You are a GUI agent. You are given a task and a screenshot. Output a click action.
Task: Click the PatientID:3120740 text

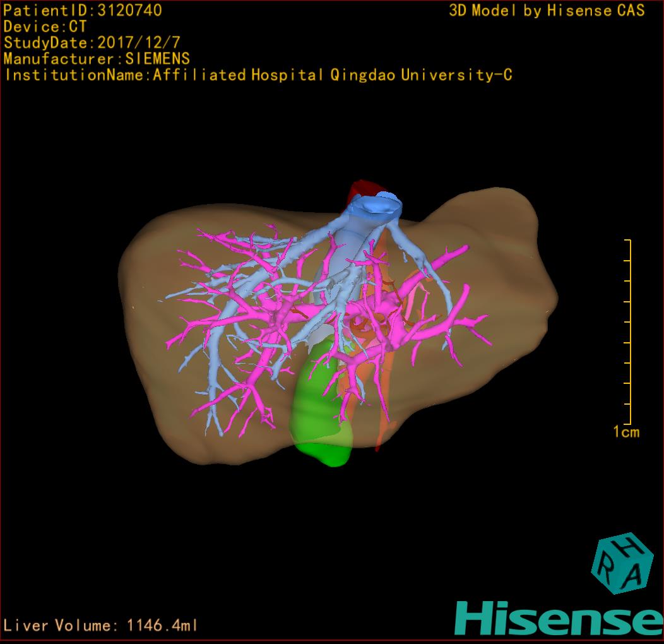83,10
